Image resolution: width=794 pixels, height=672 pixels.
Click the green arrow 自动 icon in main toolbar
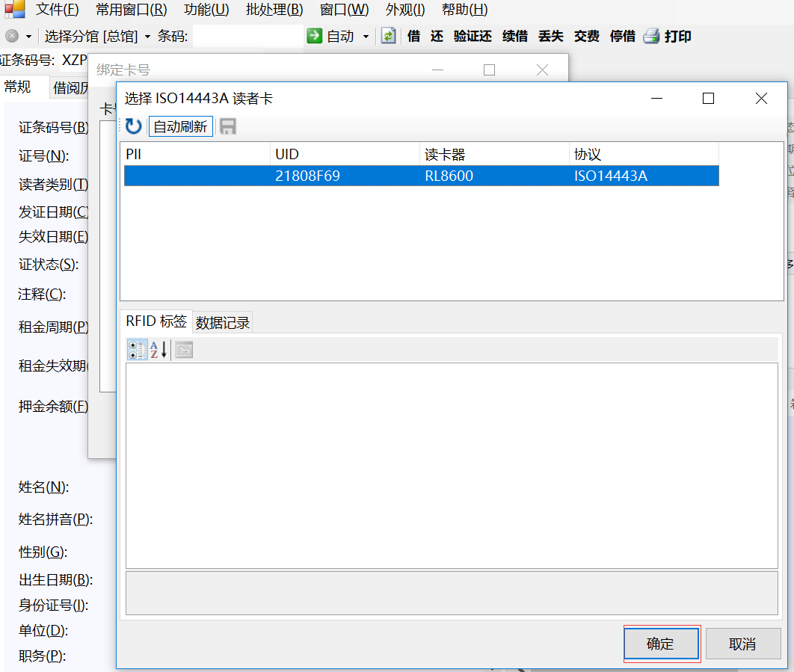click(315, 36)
